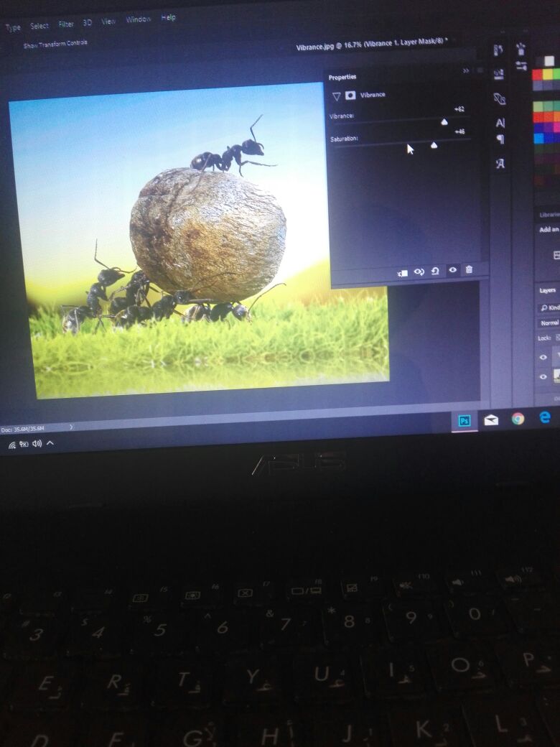Open the Filter menu
Screen dimensions: 560x747
click(66, 24)
